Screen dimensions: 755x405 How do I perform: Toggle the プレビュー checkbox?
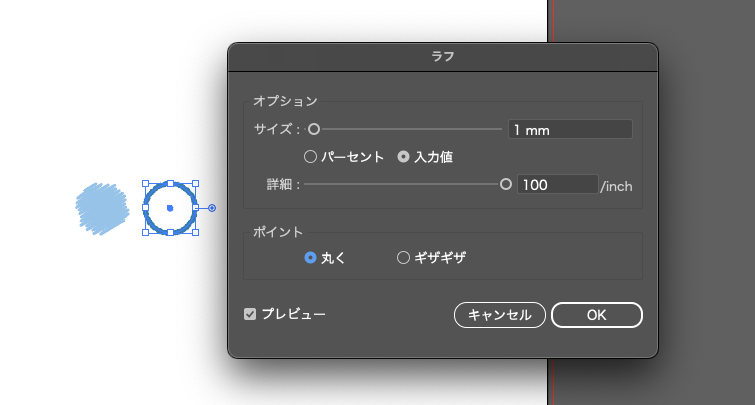click(250, 314)
